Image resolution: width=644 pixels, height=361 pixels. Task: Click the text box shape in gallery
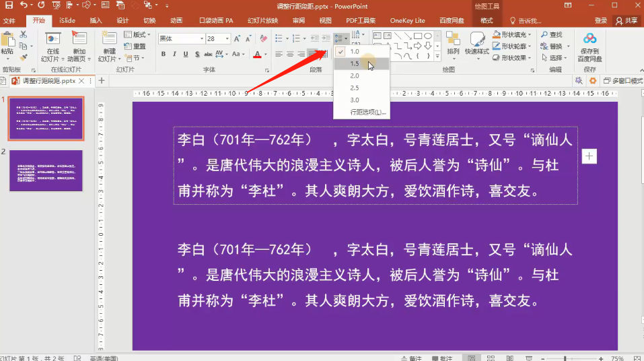pyautogui.click(x=377, y=36)
